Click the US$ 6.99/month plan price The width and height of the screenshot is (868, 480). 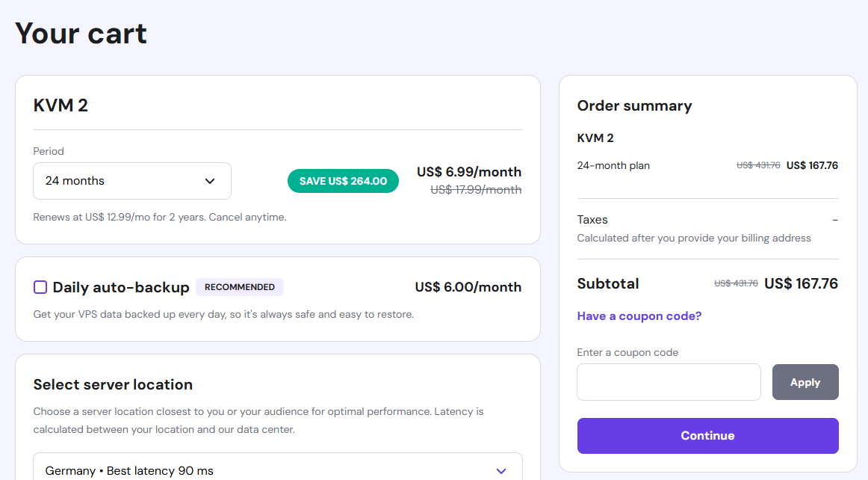click(469, 172)
